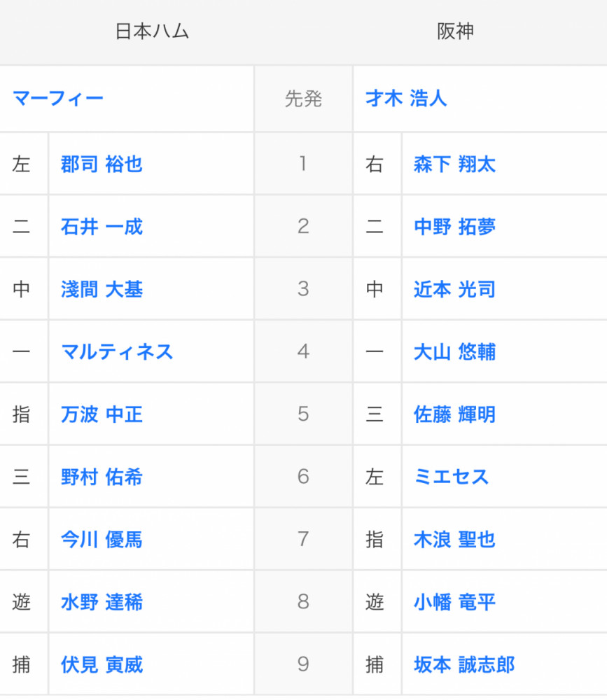
Task: Click the 郡司 裕也 player link
Action: [102, 164]
